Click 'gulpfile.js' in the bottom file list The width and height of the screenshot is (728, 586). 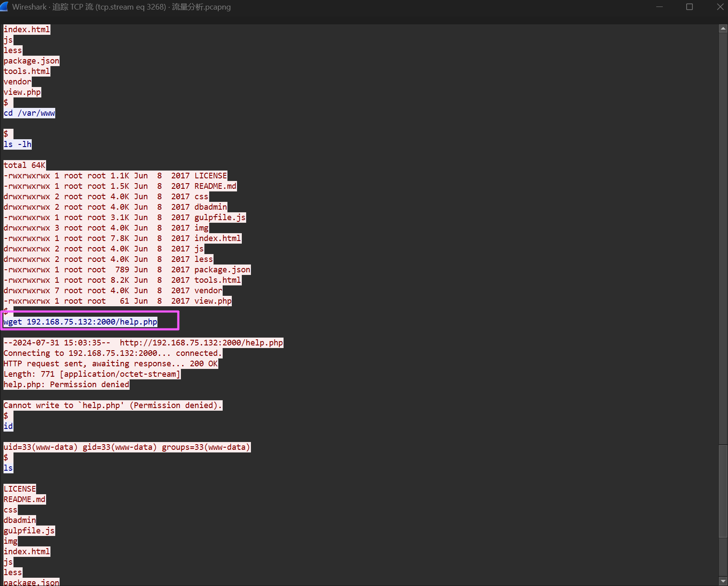pyautogui.click(x=29, y=531)
